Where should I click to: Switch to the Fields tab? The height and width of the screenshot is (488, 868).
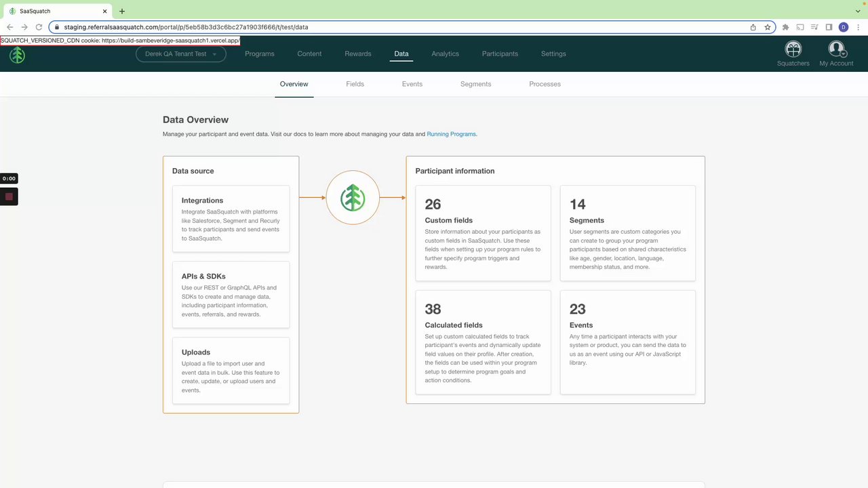355,84
